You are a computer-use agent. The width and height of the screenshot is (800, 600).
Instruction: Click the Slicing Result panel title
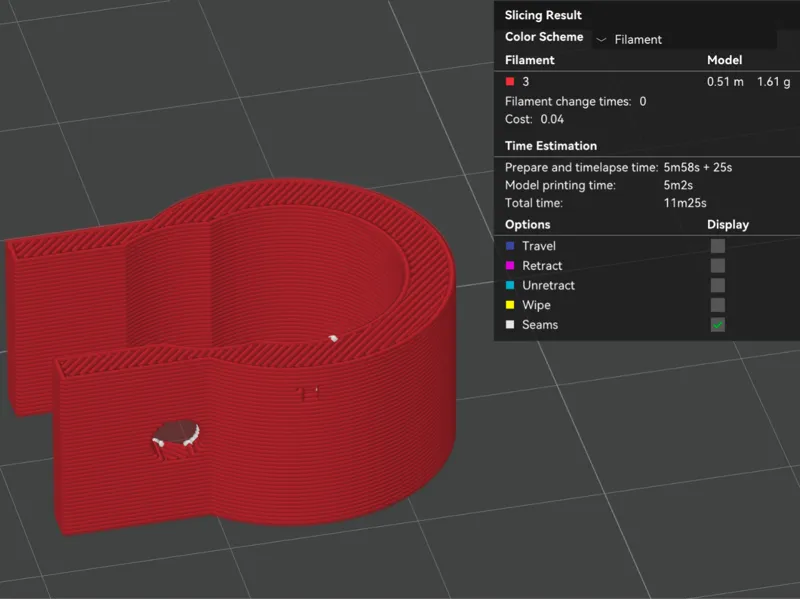(543, 15)
